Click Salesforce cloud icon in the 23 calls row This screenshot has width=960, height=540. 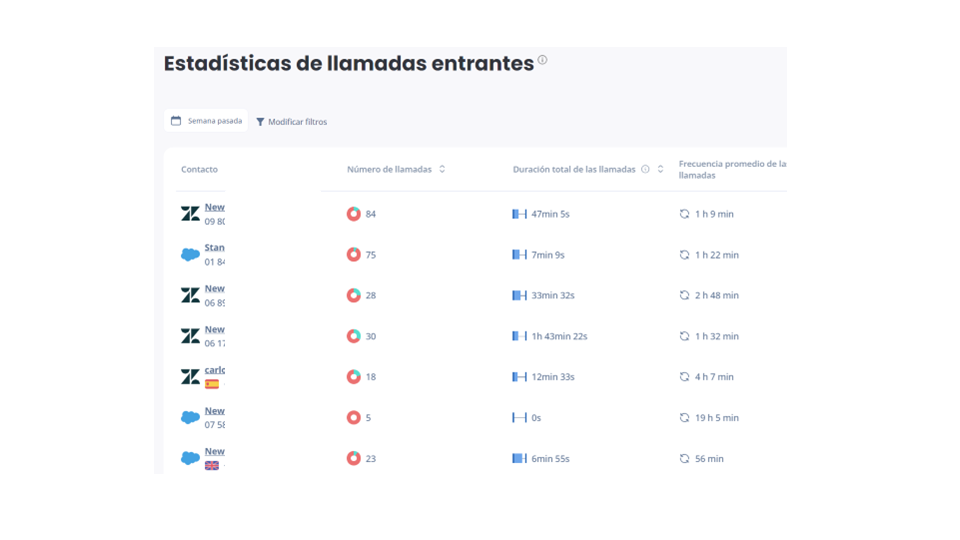click(190, 458)
